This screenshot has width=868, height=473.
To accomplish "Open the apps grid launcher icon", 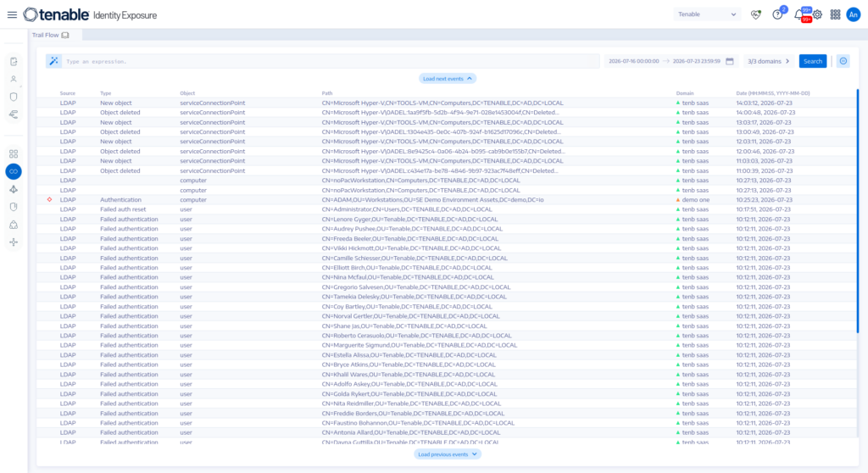I will pos(835,15).
